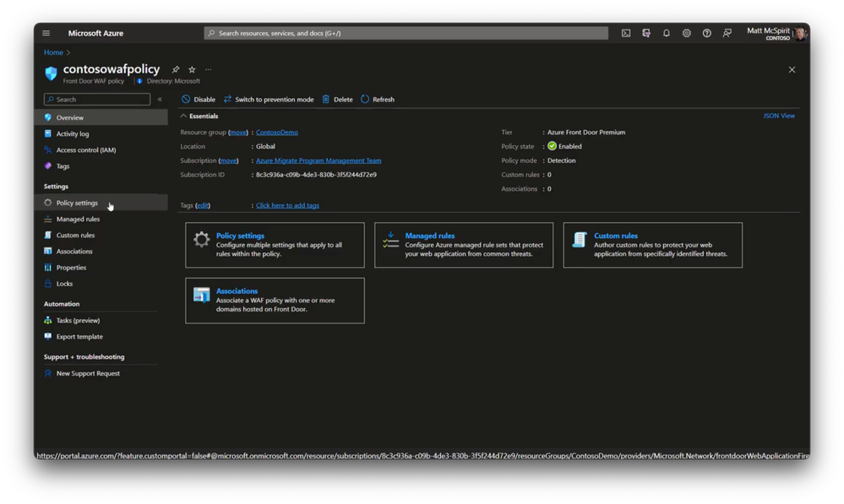Screen dimensions: 844x504
Task: Close the contosowafpolicy blade
Action: tap(792, 69)
